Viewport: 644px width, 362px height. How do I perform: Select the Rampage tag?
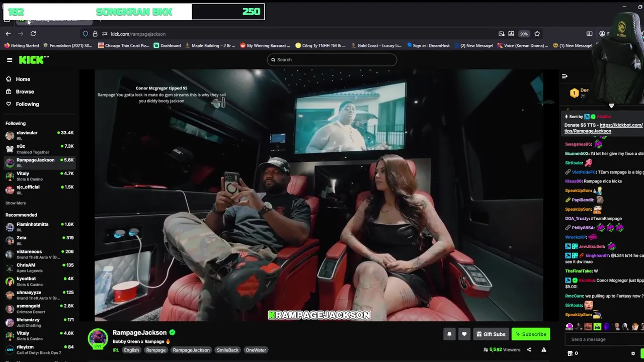pyautogui.click(x=156, y=350)
